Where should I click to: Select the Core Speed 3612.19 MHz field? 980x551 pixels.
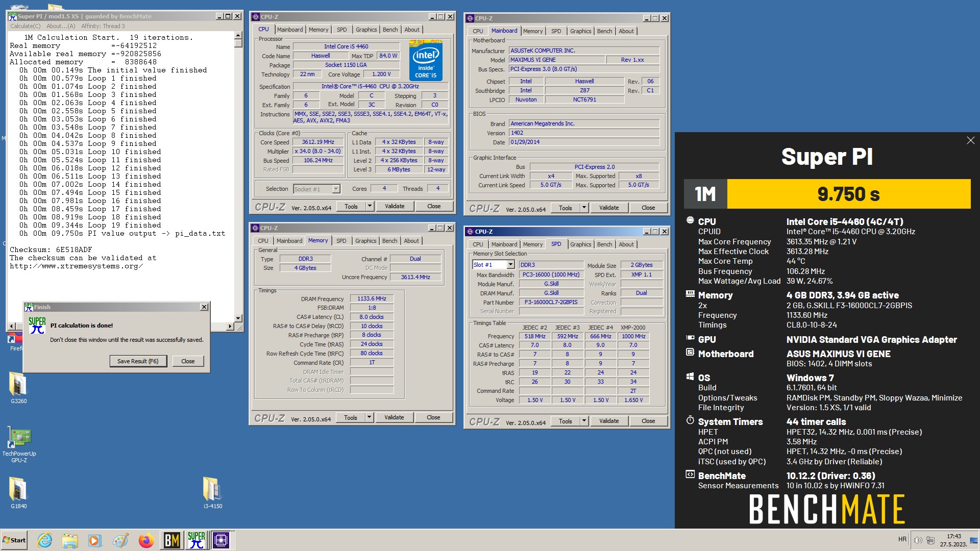[318, 142]
